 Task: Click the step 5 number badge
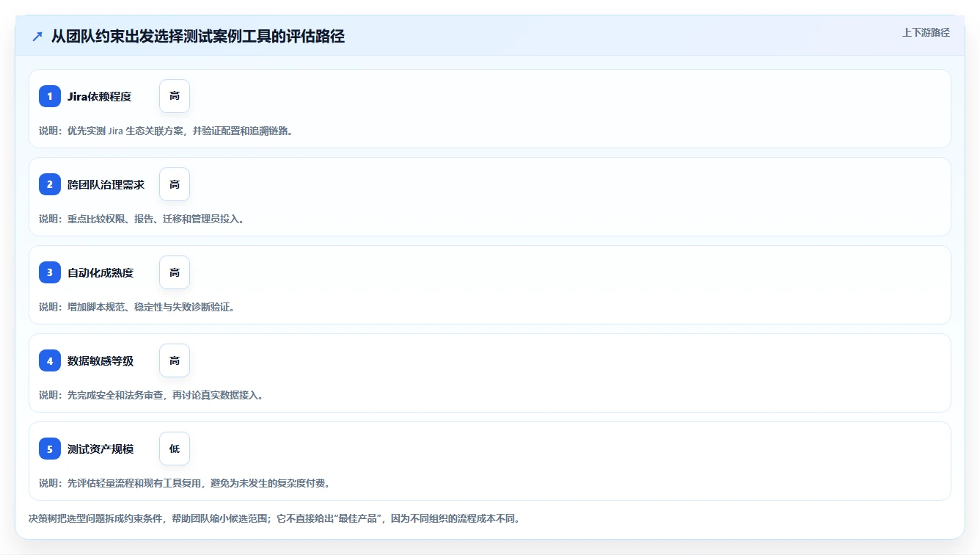(x=50, y=449)
